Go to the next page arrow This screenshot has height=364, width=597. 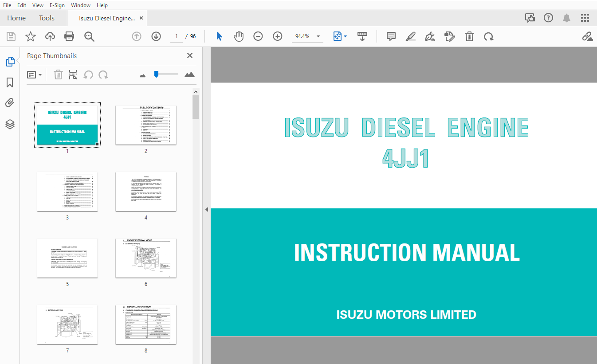[x=156, y=36]
